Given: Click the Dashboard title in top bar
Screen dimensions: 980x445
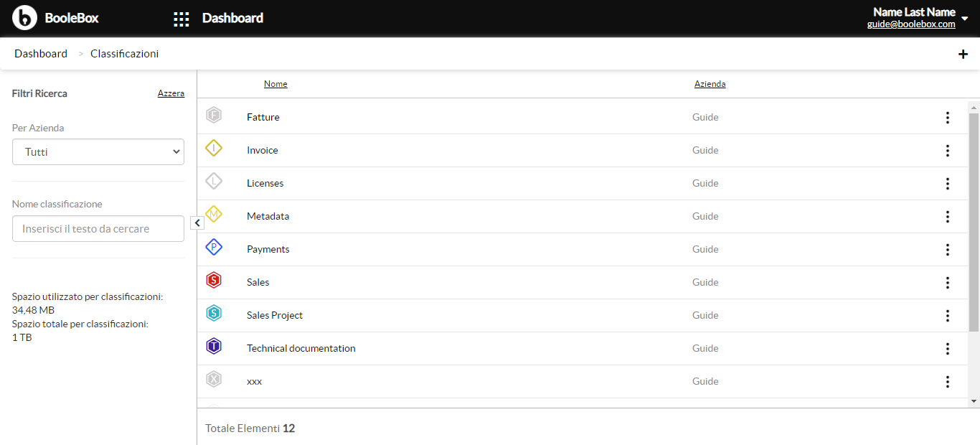Looking at the screenshot, I should click(232, 18).
